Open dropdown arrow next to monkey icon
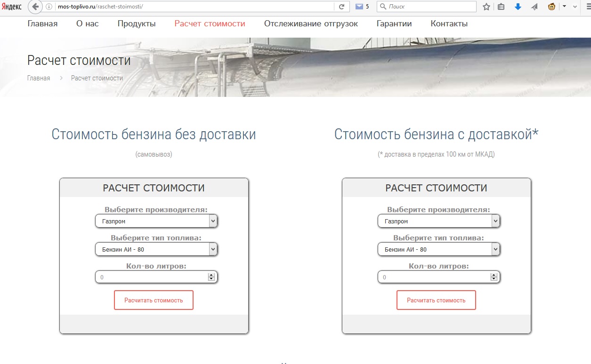This screenshot has height=364, width=591. click(564, 7)
